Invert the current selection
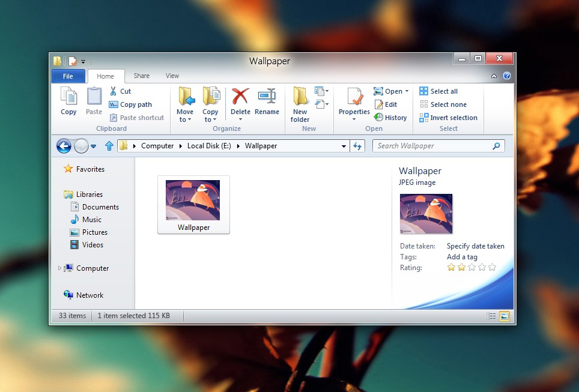Screen dimensions: 579x392 pos(449,117)
